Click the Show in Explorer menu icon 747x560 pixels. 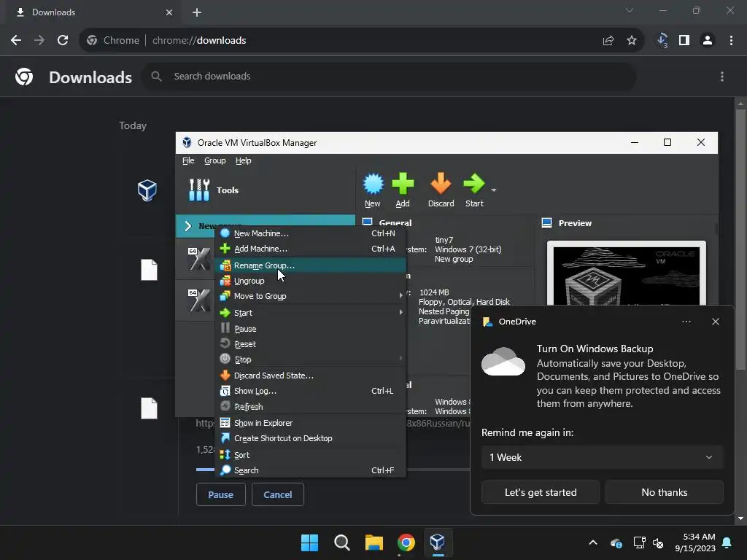(x=225, y=422)
